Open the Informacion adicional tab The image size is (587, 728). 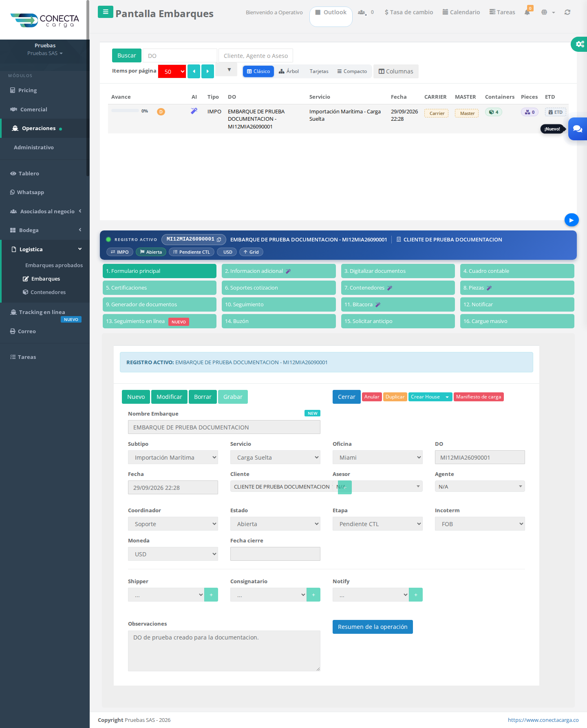pyautogui.click(x=279, y=271)
